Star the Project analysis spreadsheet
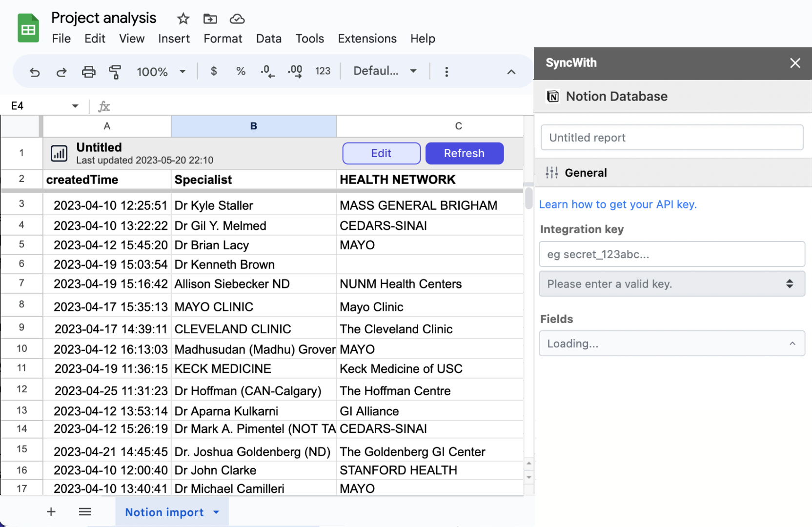 [x=183, y=19]
